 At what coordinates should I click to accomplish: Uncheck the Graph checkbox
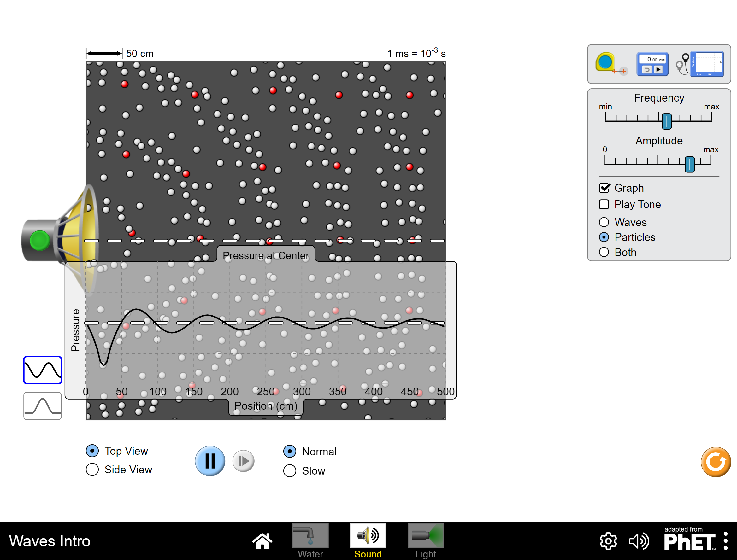[604, 188]
